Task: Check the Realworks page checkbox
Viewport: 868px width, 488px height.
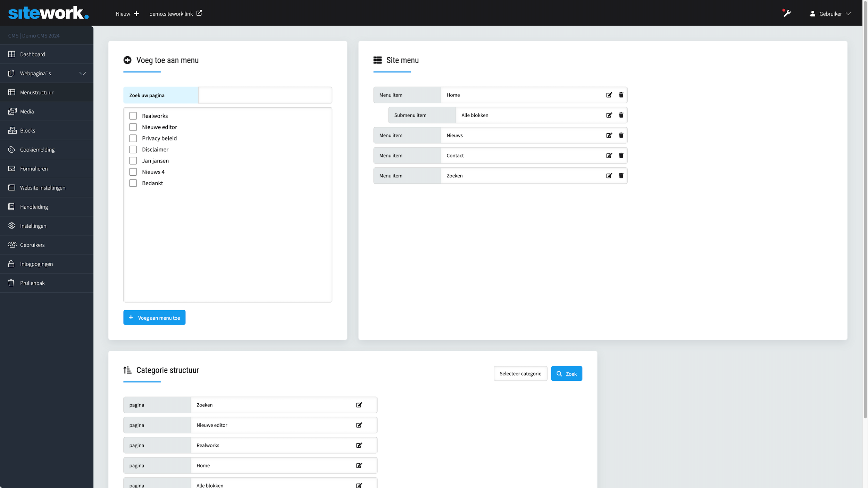Action: click(x=133, y=116)
